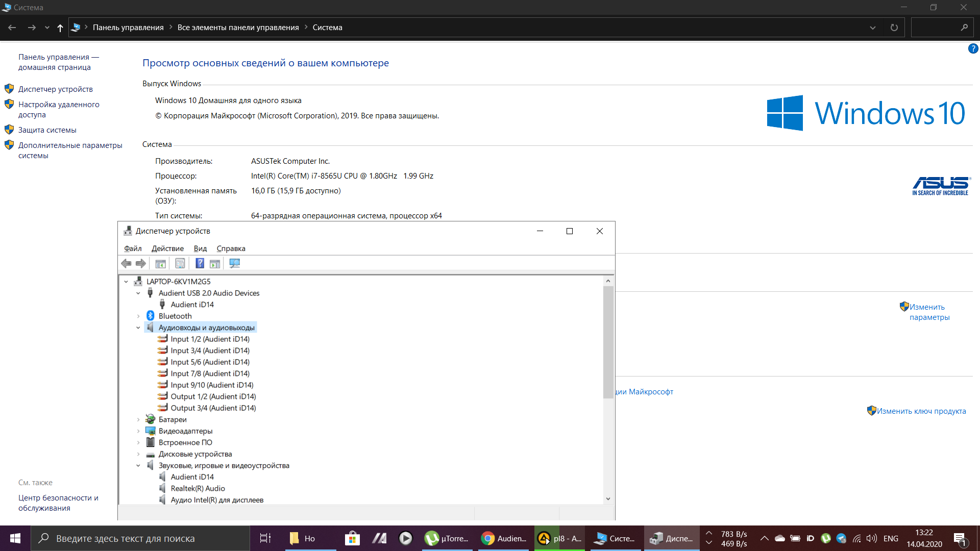Collapse Звуковые, игровые и видеоустройства node
The height and width of the screenshot is (551, 980).
(x=138, y=465)
